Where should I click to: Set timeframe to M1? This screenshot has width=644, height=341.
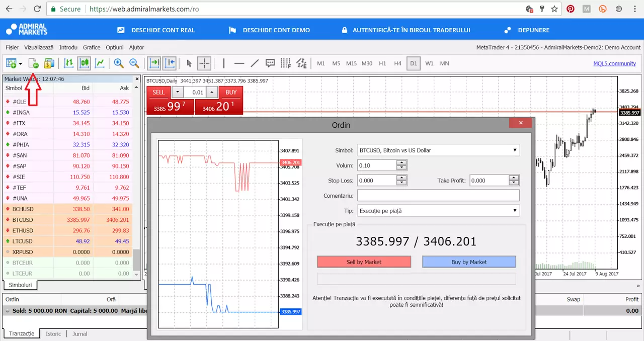321,63
